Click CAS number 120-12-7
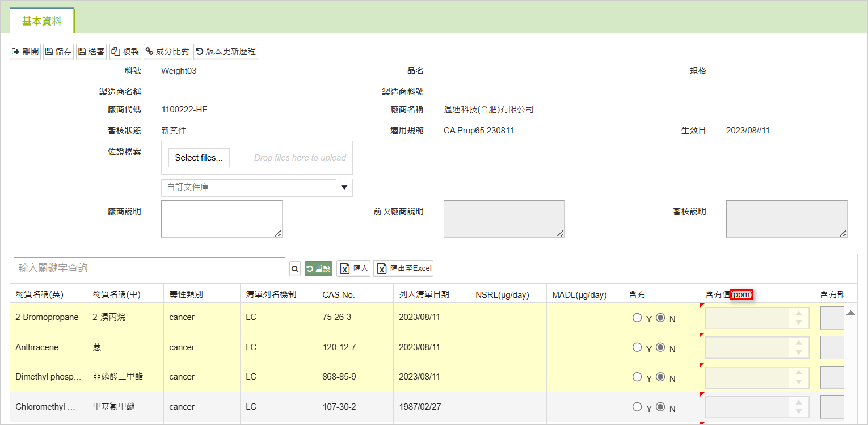Screen dimensions: 868x425 pyautogui.click(x=339, y=347)
